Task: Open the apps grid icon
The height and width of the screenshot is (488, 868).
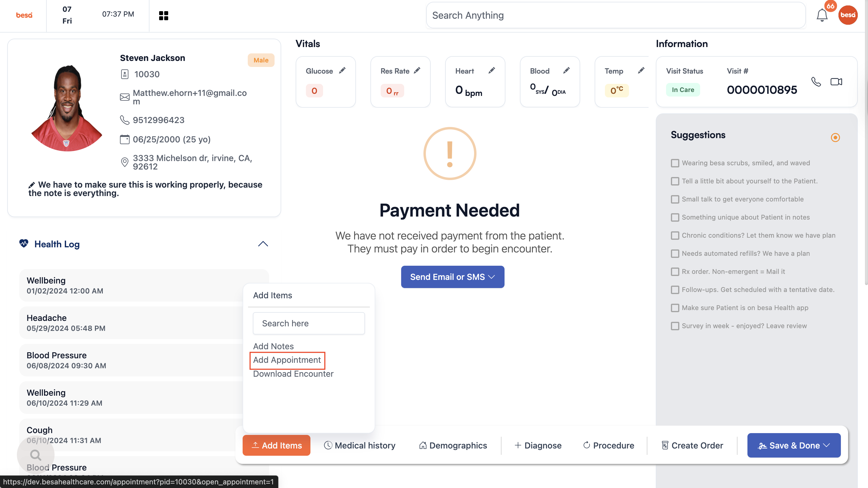Action: pyautogui.click(x=163, y=15)
